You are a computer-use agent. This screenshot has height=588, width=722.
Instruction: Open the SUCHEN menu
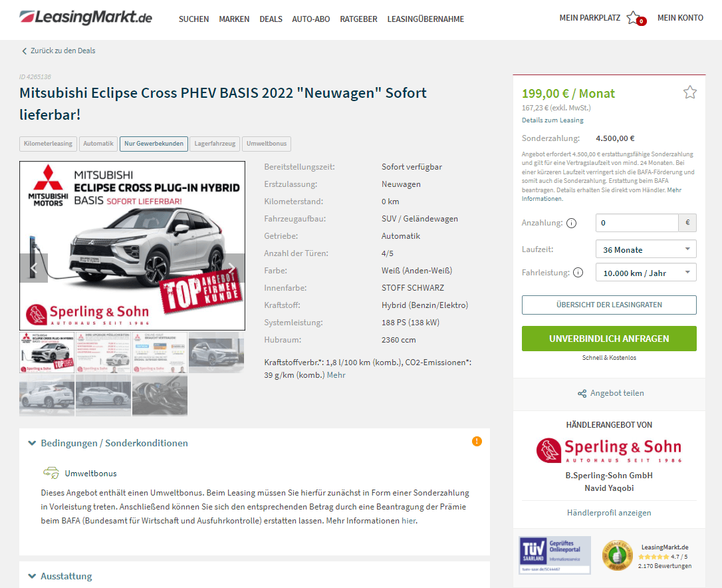pyautogui.click(x=194, y=19)
